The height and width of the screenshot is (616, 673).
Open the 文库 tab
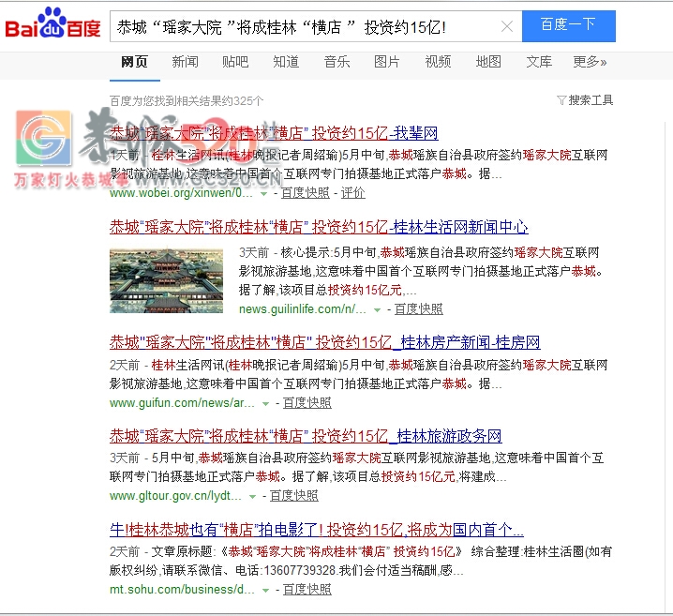(539, 62)
